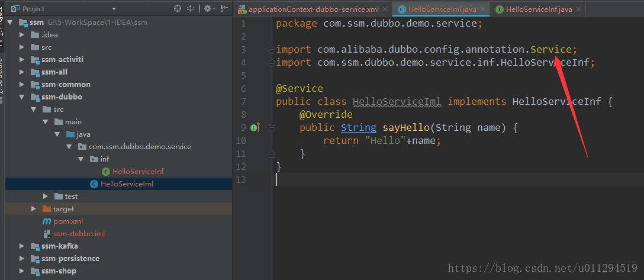
Task: Click the collapse all icon in Project panel
Action: click(x=190, y=8)
